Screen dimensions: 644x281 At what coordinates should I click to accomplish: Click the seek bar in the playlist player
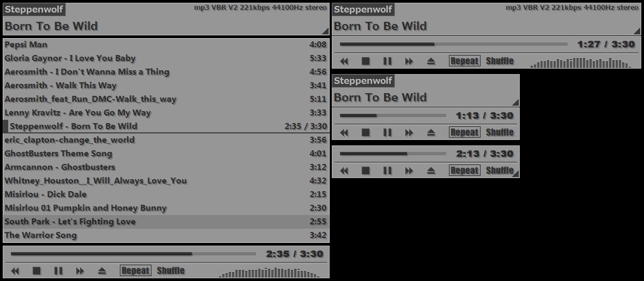coord(133,254)
